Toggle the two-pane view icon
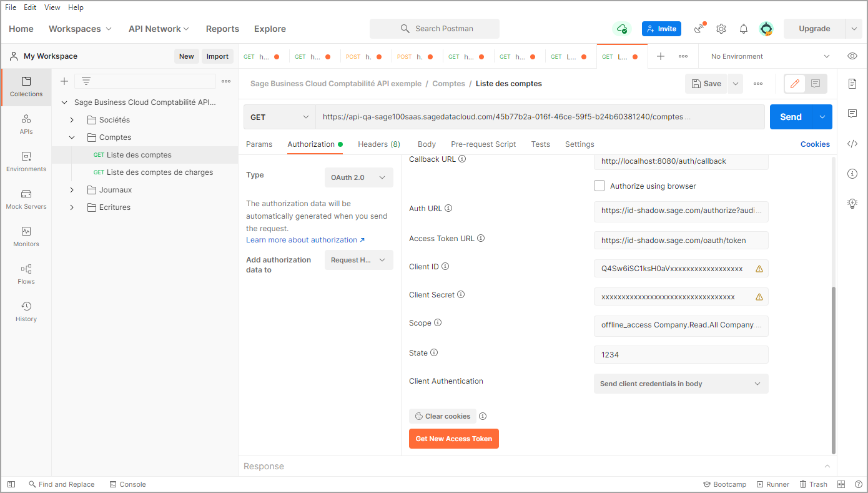The width and height of the screenshot is (868, 493). click(841, 484)
